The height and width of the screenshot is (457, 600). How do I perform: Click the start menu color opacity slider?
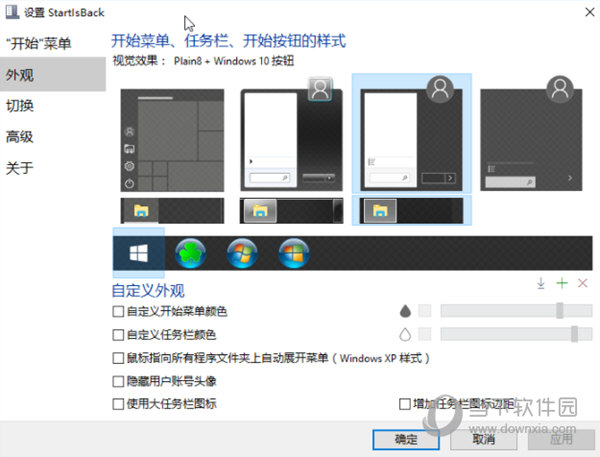pos(516,311)
